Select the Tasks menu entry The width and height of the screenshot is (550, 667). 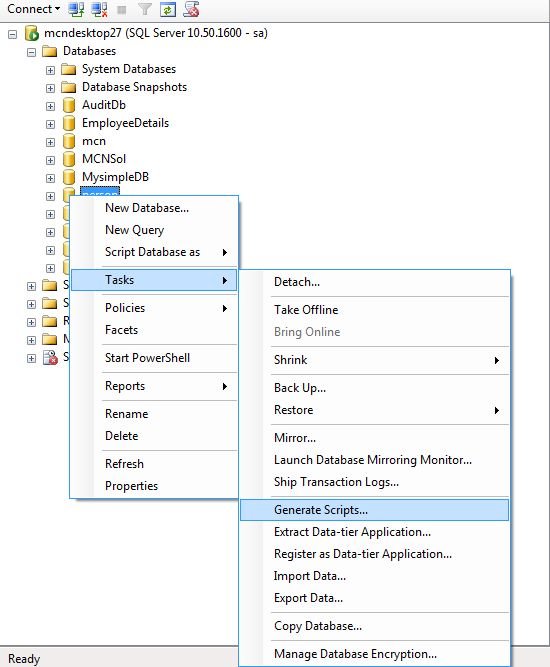click(154, 280)
